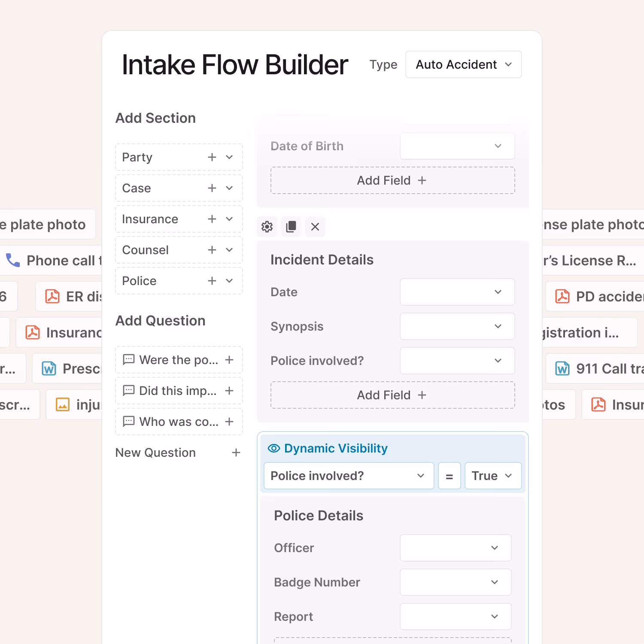Remove Incident Details section with X icon

coord(315,227)
